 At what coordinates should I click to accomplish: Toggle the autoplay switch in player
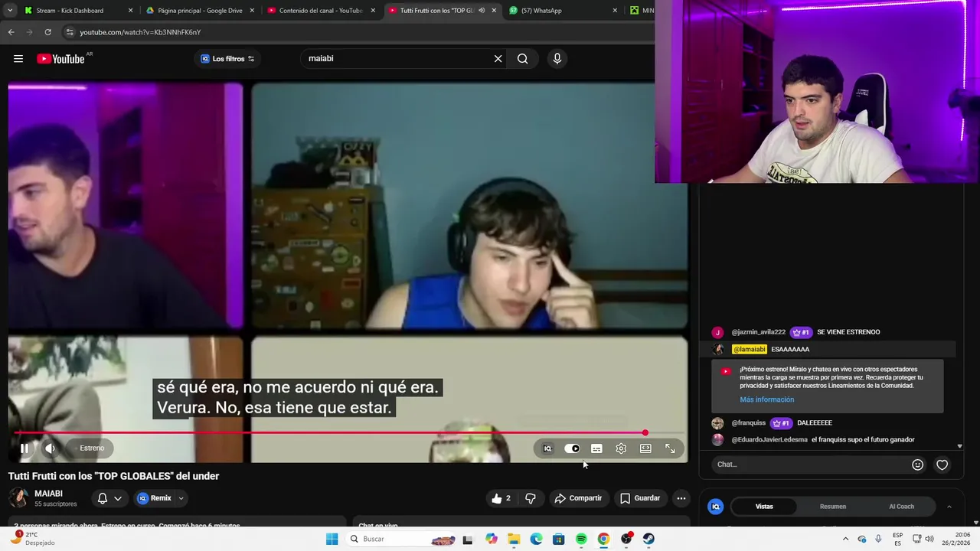coord(572,448)
